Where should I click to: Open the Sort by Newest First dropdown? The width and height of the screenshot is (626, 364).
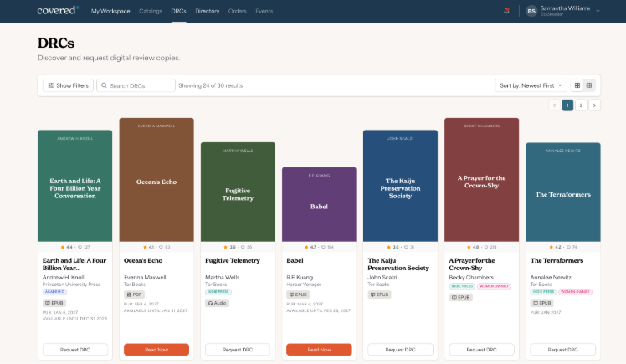tap(531, 85)
